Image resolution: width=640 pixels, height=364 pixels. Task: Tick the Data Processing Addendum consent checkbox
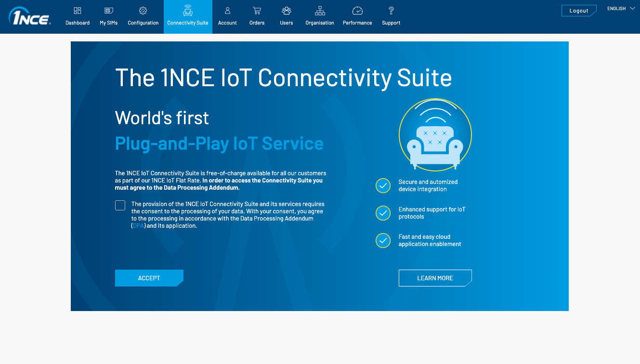120,206
